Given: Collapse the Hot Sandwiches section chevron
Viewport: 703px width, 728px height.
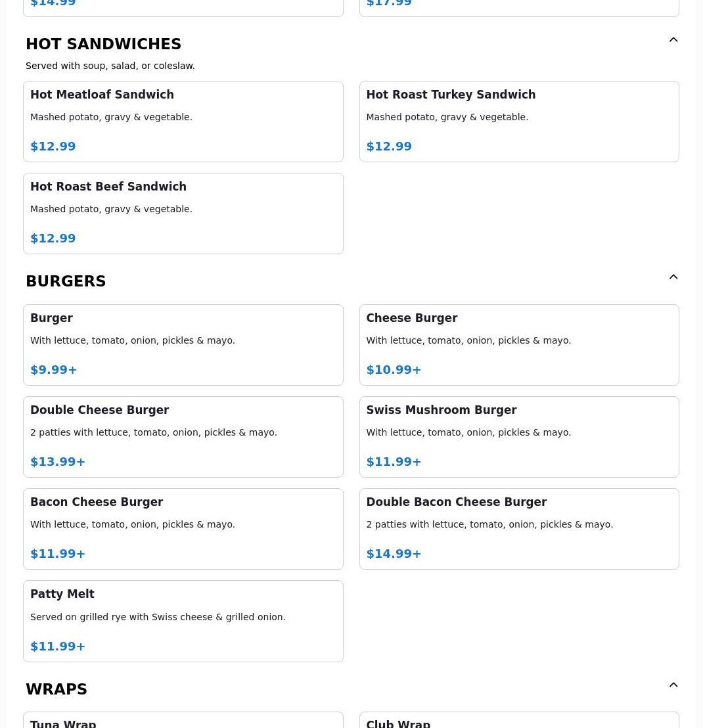Looking at the screenshot, I should pos(673,40).
